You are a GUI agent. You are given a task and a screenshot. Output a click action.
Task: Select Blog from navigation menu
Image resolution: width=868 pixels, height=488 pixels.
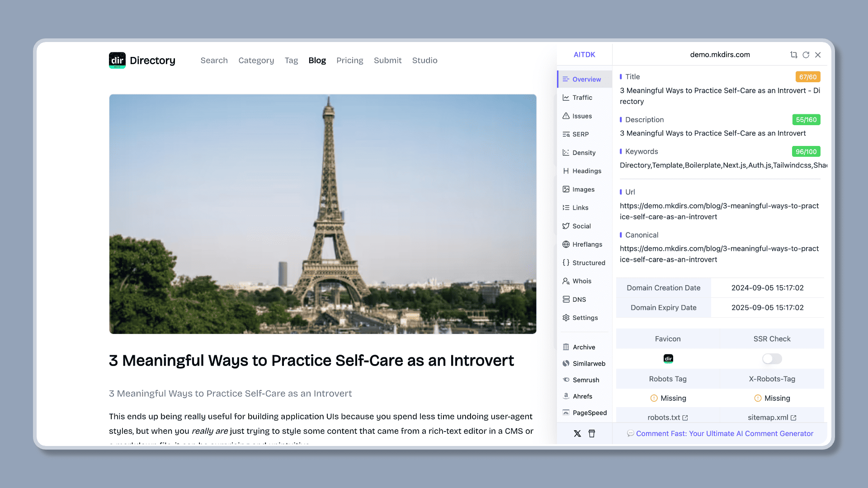click(x=316, y=60)
